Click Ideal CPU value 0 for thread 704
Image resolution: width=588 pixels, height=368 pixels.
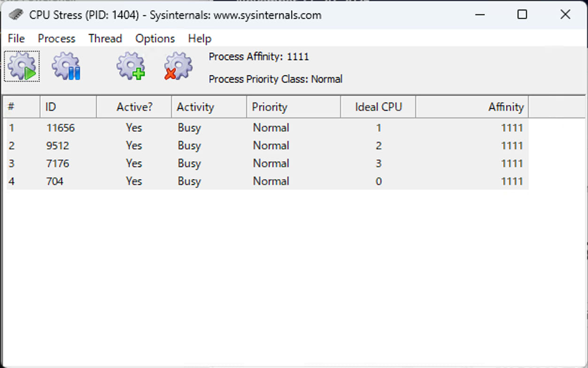[x=379, y=181]
